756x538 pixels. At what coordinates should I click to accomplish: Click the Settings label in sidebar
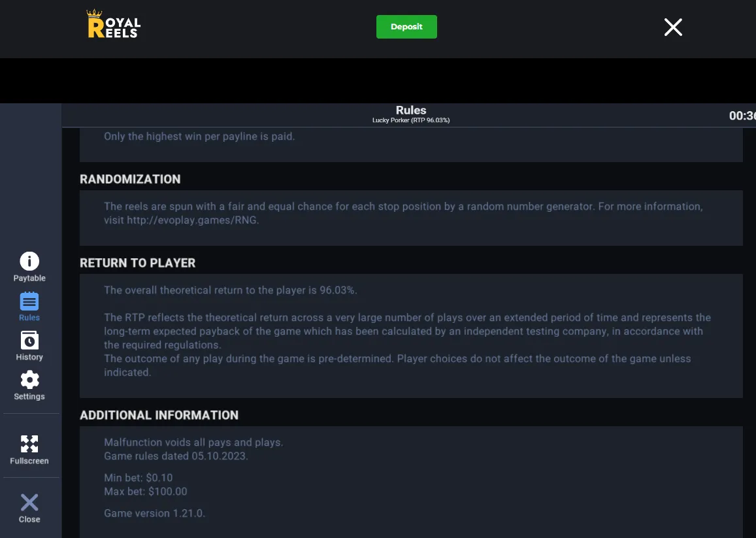(x=29, y=397)
